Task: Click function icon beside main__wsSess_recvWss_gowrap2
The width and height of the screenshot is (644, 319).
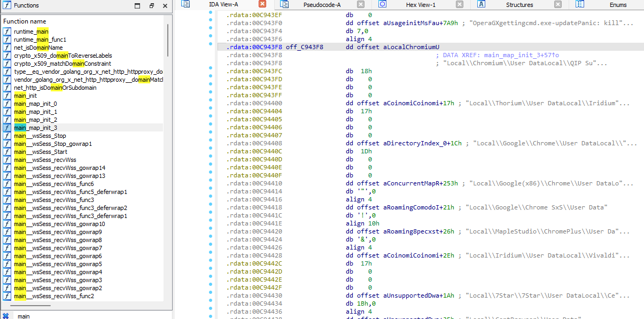Action: click(x=7, y=288)
